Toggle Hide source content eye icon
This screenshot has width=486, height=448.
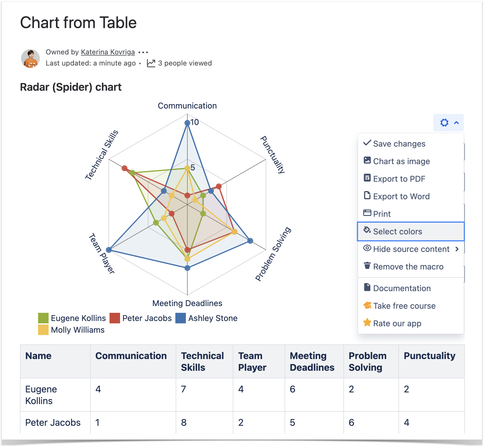367,248
